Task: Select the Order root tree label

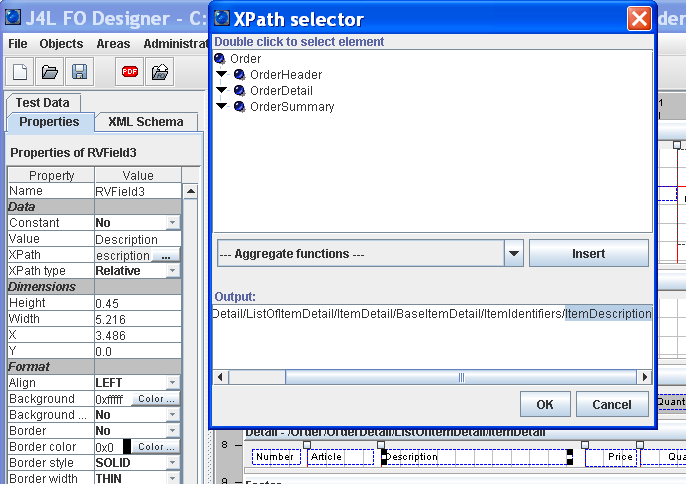Action: click(x=245, y=59)
